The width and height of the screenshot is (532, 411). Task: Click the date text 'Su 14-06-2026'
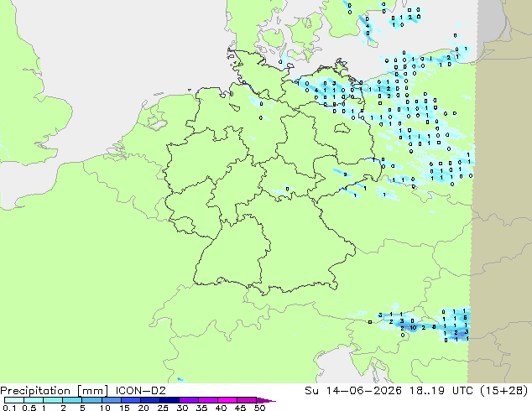click(x=353, y=391)
